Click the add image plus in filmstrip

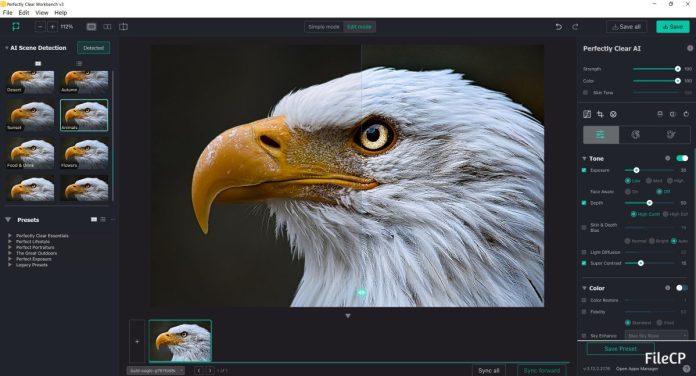click(137, 341)
